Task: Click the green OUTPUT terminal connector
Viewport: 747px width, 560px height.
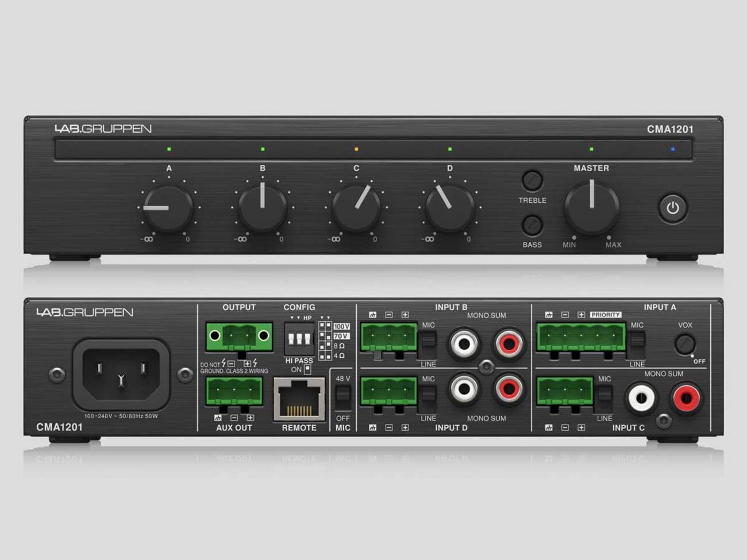Action: 239,335
